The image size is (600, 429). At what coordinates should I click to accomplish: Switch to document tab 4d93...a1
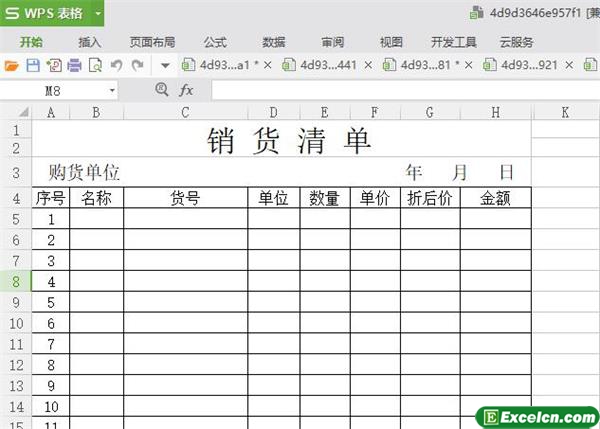(225, 65)
